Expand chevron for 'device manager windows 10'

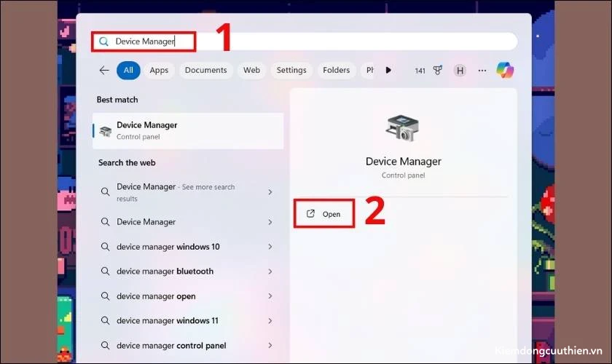click(x=270, y=247)
